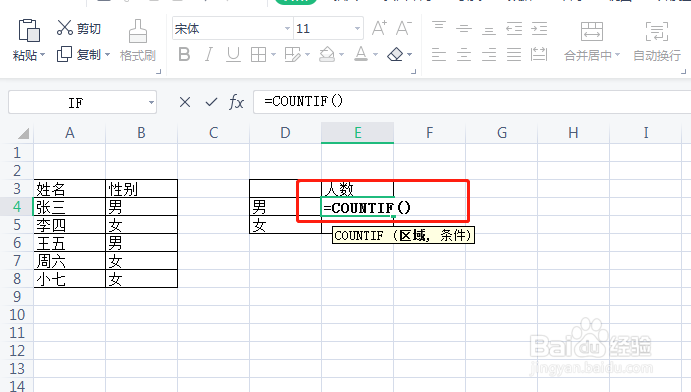Screen dimensions: 691x392
Task: Open the clipboard group dialog launcher
Action: (159, 71)
